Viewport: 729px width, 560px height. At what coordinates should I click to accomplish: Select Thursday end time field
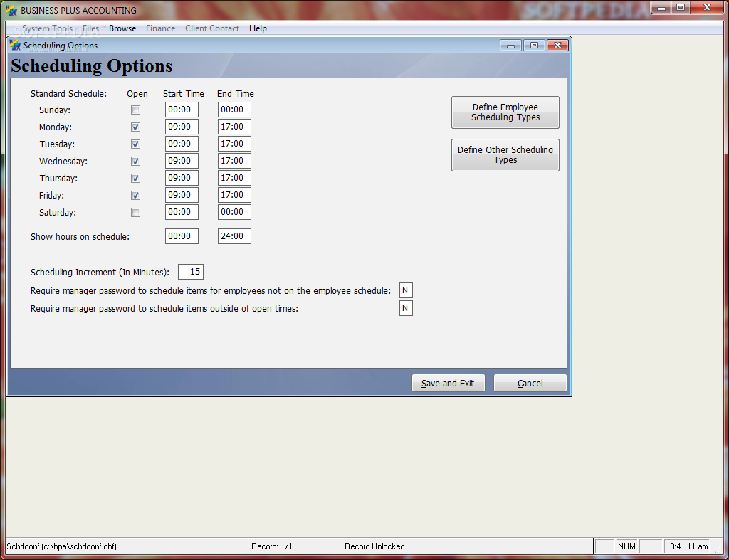pos(234,178)
